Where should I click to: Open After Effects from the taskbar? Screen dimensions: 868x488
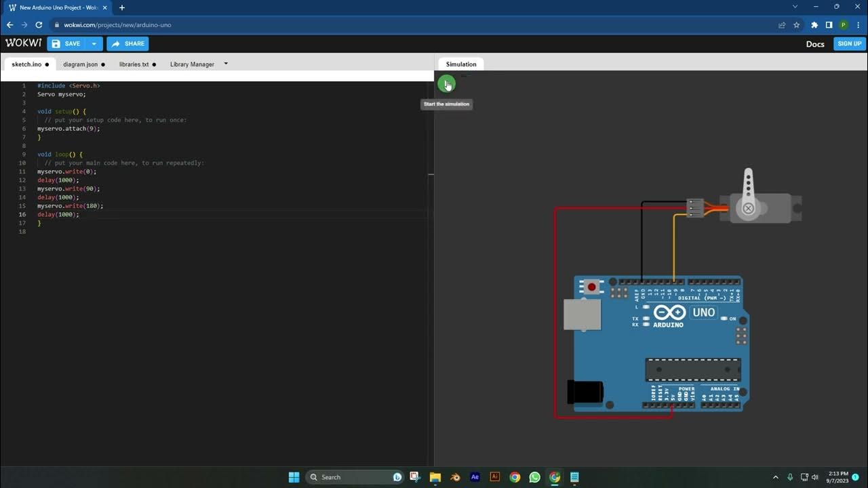coord(475,477)
